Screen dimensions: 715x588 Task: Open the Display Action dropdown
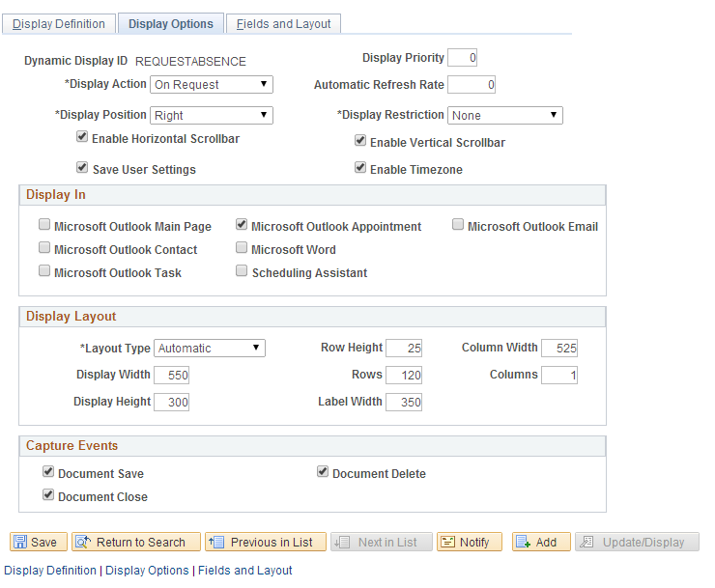212,84
